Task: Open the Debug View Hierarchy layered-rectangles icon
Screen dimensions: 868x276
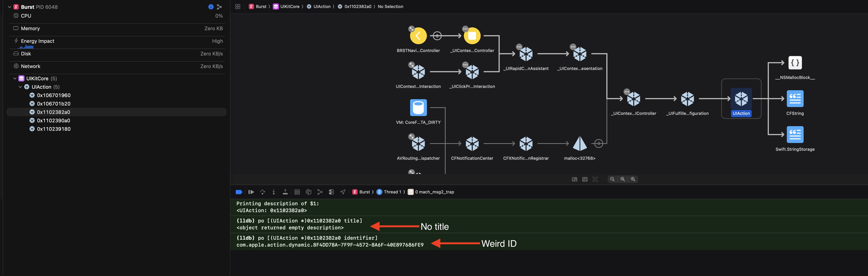Action: pos(308,192)
